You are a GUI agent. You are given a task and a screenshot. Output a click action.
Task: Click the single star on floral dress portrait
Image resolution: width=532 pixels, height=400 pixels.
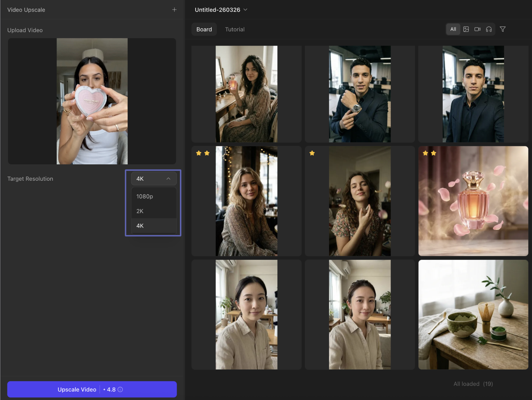(x=312, y=153)
